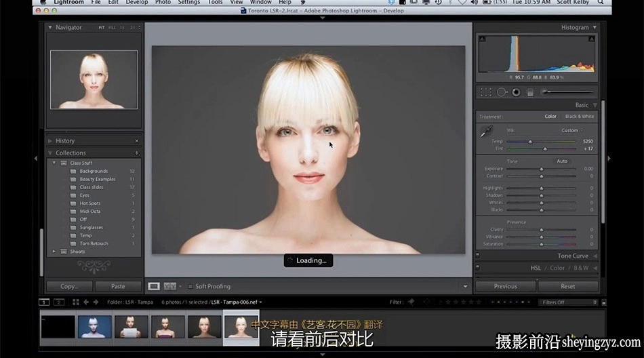Open the toolbar content dropdown arrow
This screenshot has width=644, height=358.
(465, 287)
